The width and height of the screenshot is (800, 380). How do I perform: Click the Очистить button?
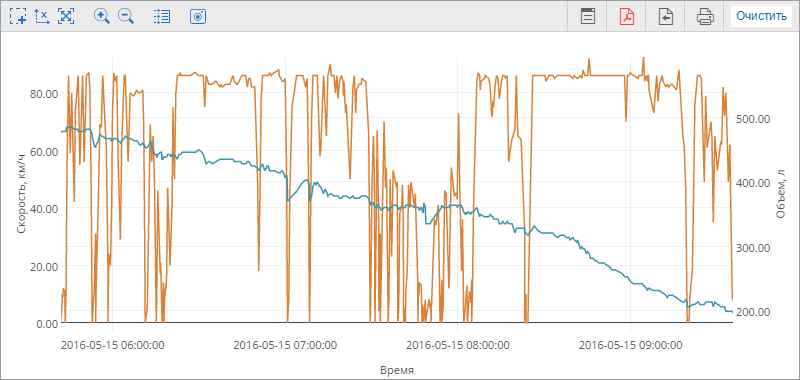pyautogui.click(x=761, y=16)
